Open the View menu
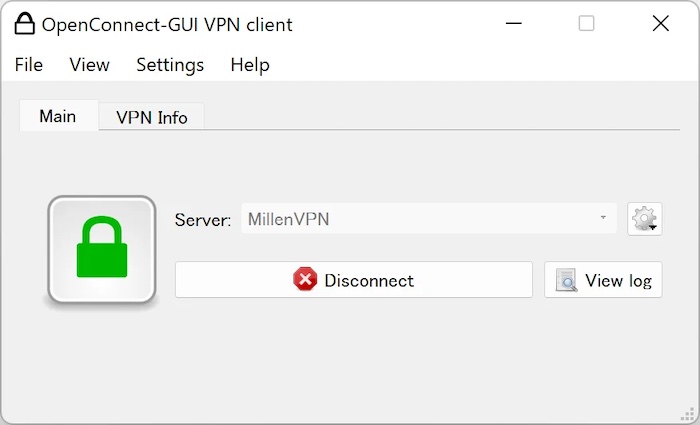Image resolution: width=700 pixels, height=425 pixels. tap(89, 65)
